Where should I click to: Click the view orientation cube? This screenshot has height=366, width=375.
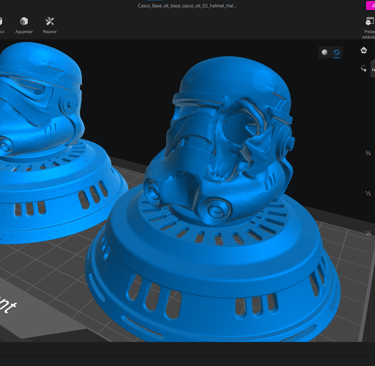373,69
